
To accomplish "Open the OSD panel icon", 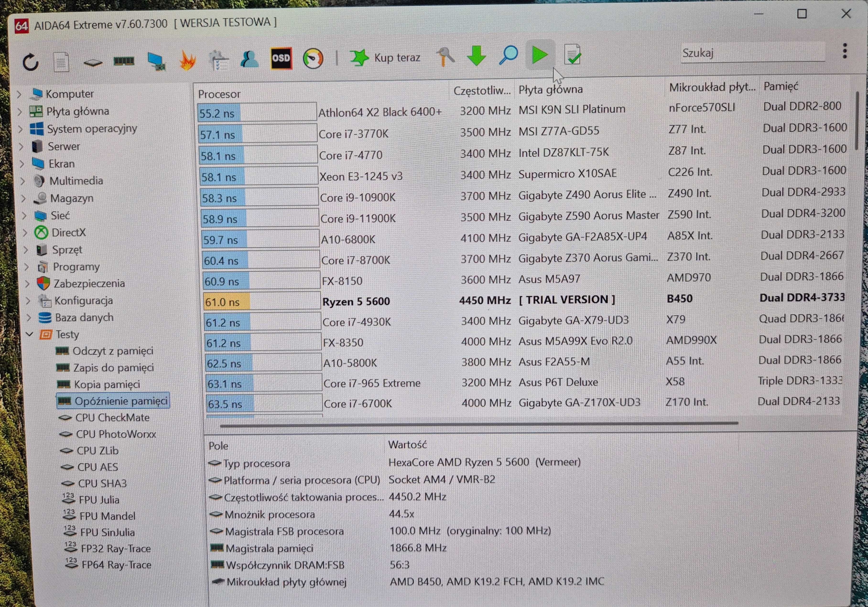I will tap(281, 58).
